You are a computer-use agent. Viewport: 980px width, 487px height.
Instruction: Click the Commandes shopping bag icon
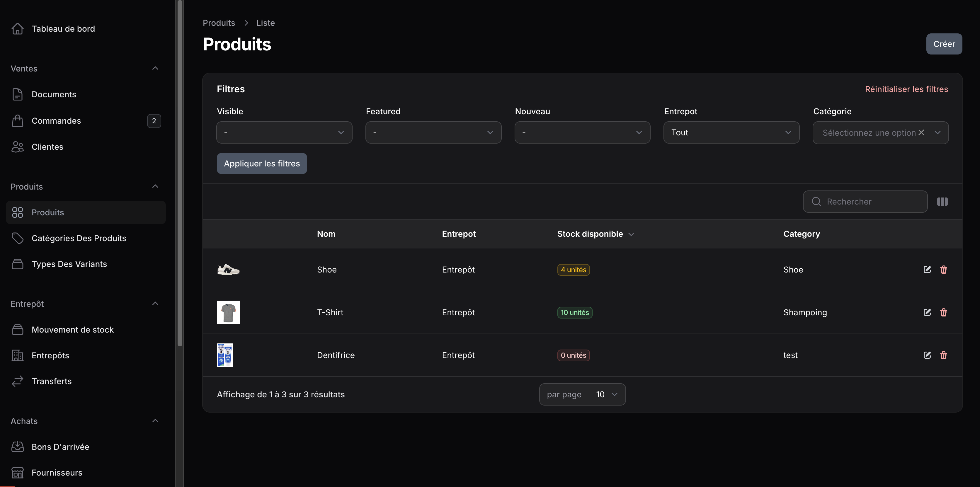(18, 121)
